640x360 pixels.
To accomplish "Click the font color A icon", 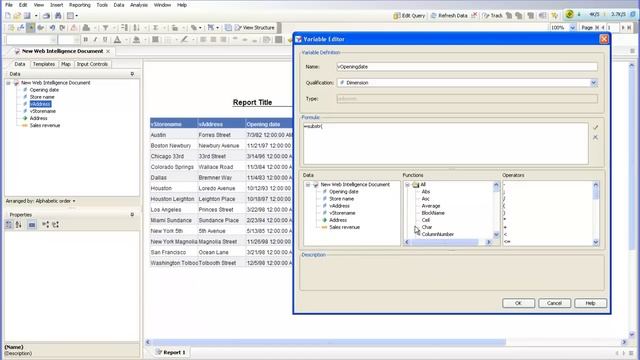I will pos(117,40).
